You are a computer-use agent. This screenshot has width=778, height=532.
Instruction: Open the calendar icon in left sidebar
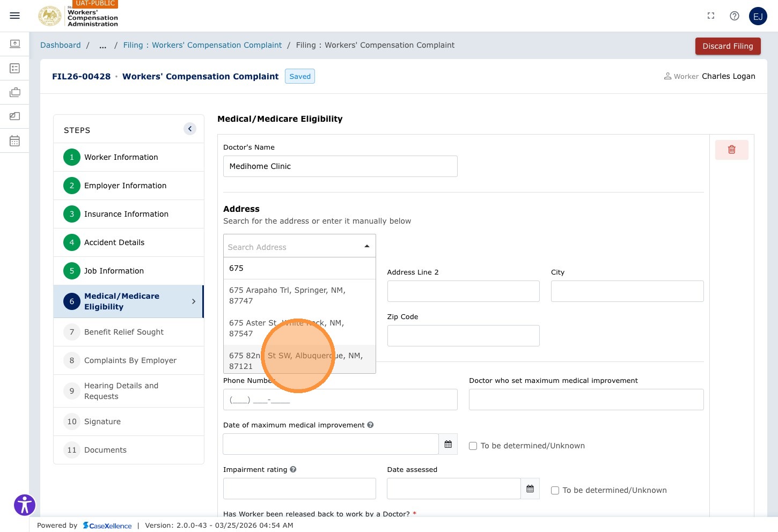[x=15, y=141]
